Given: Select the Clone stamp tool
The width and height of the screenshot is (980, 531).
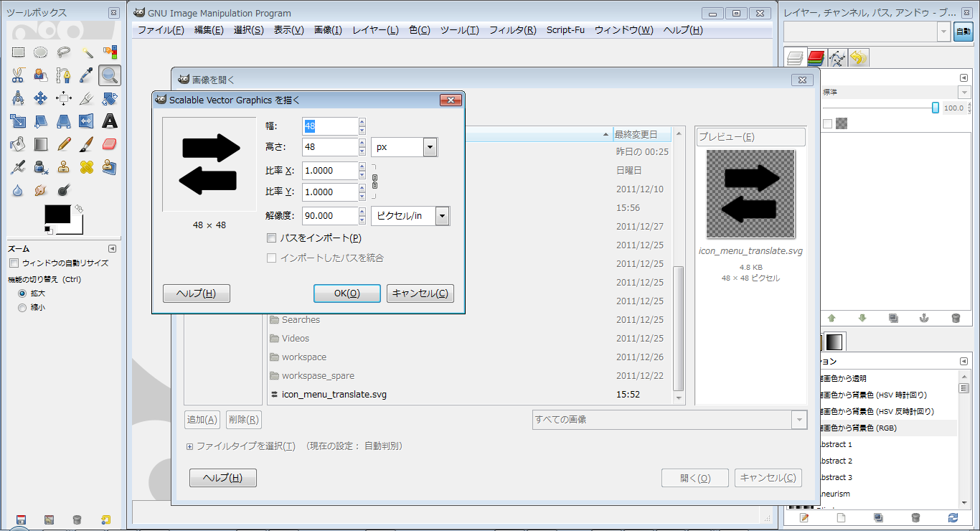Looking at the screenshot, I should (64, 167).
